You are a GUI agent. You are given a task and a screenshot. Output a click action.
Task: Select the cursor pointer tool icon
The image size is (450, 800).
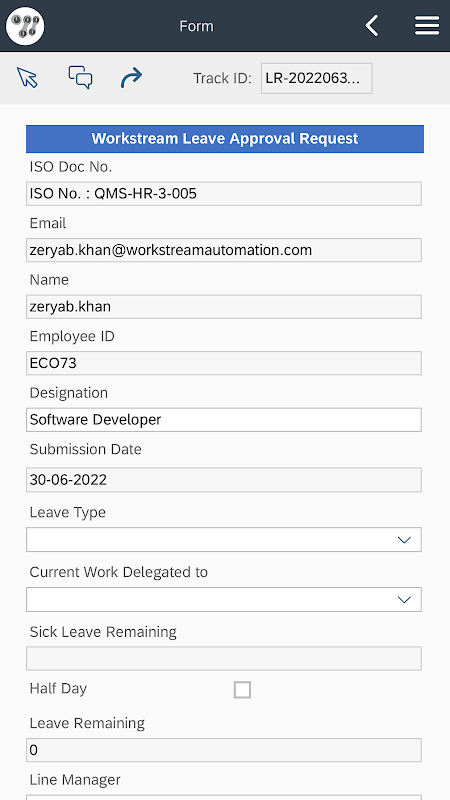pyautogui.click(x=27, y=78)
